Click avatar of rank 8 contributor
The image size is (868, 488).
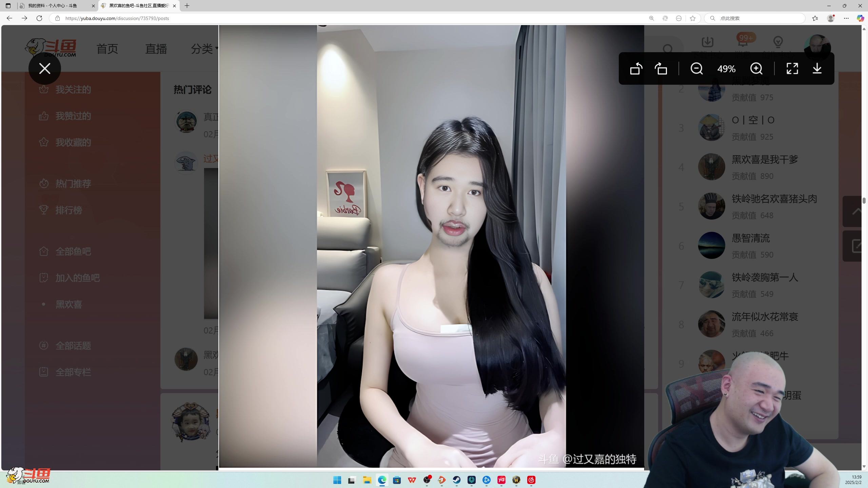pos(711,324)
